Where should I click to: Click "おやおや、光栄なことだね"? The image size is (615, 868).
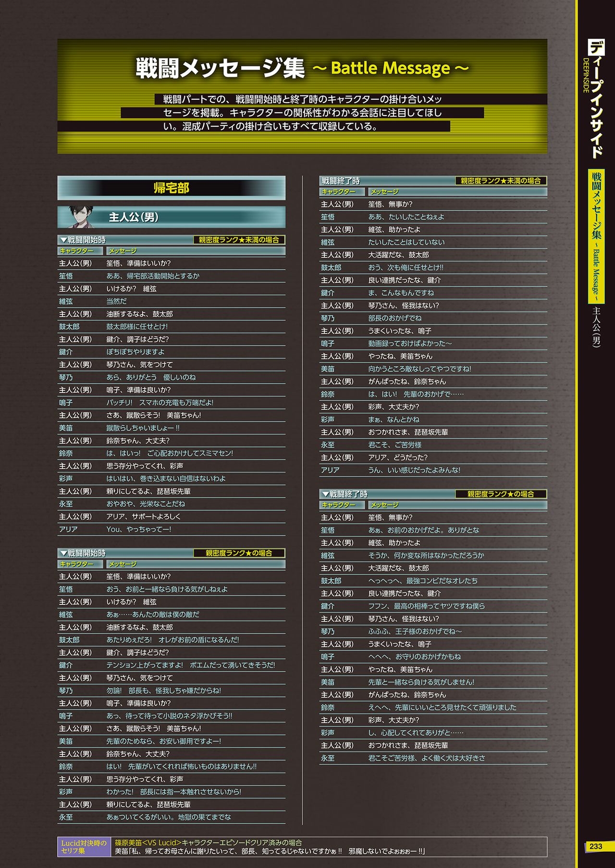146,504
